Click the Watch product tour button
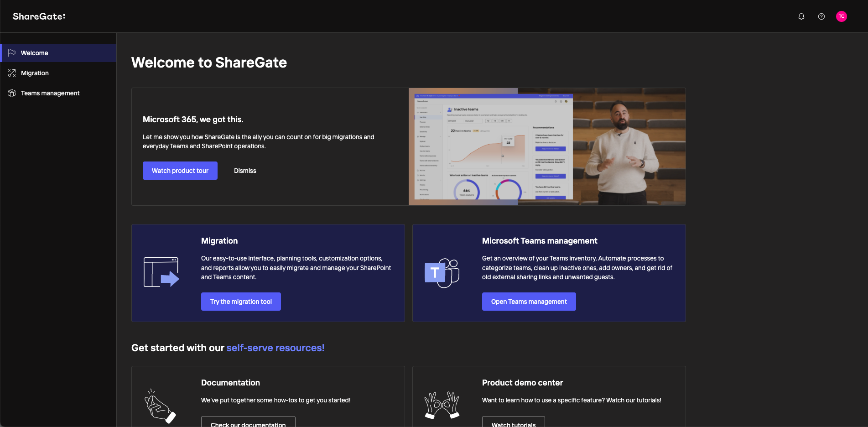Screen dimensions: 868x427 [x=180, y=171]
